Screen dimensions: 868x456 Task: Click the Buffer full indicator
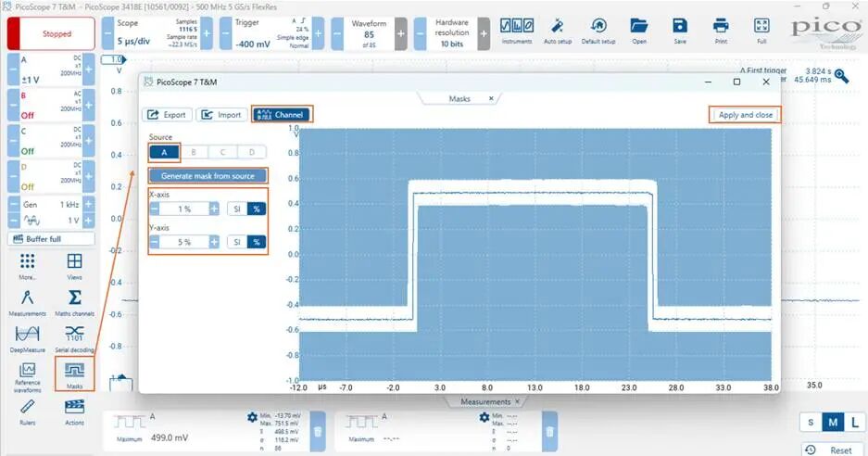tap(51, 239)
